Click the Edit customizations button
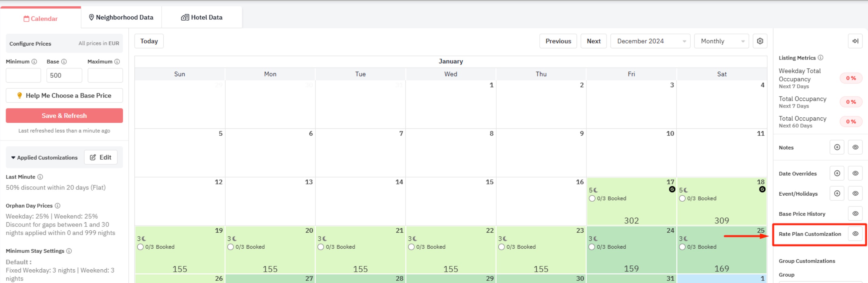Image resolution: width=868 pixels, height=283 pixels. point(101,157)
